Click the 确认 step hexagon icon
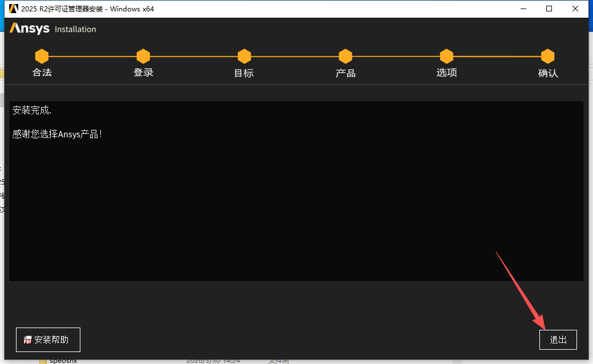 click(547, 56)
